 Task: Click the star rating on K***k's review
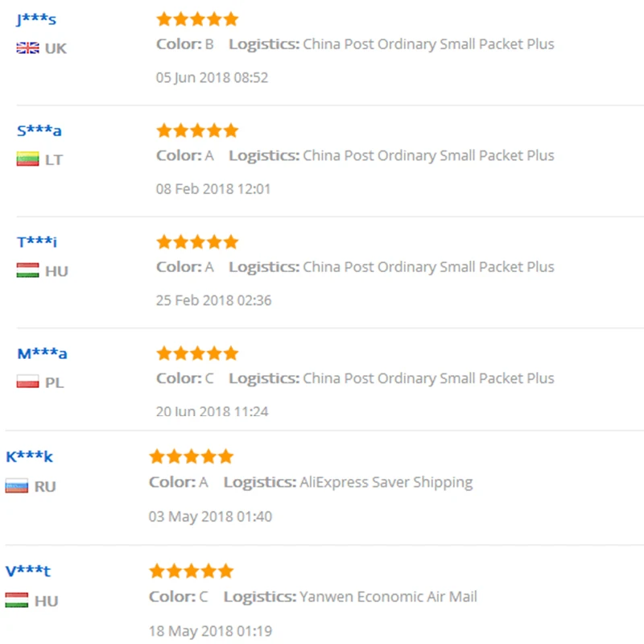pyautogui.click(x=191, y=457)
